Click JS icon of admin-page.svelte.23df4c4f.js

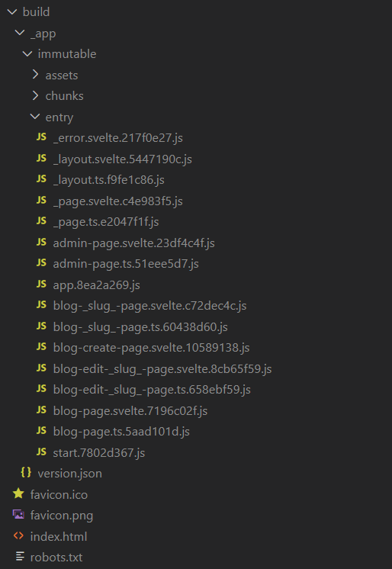(41, 242)
